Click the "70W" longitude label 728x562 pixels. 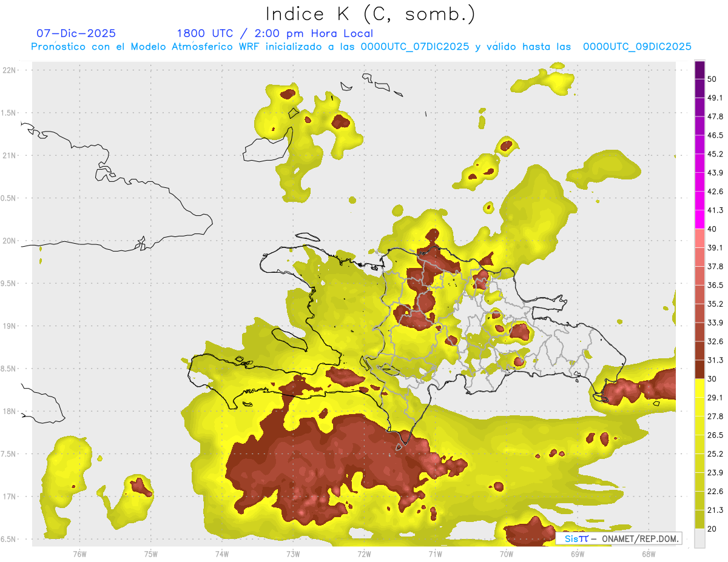pos(507,554)
